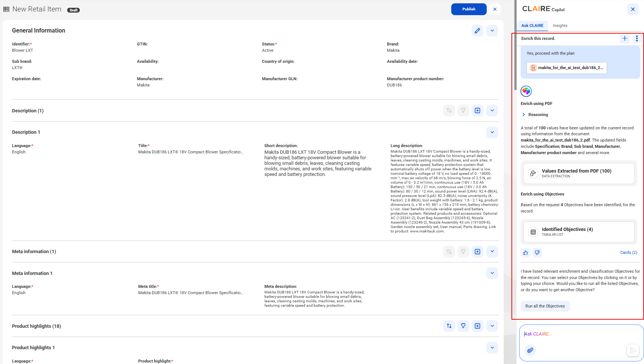Collapse the Meta information 1 entry
Viewport: 644px width, 364px height.
[492, 273]
